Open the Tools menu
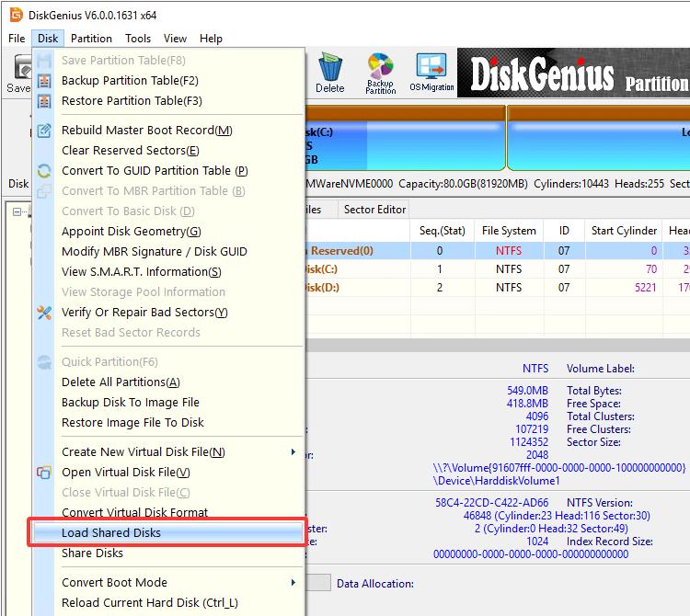Screen dimensions: 690x616 point(138,39)
